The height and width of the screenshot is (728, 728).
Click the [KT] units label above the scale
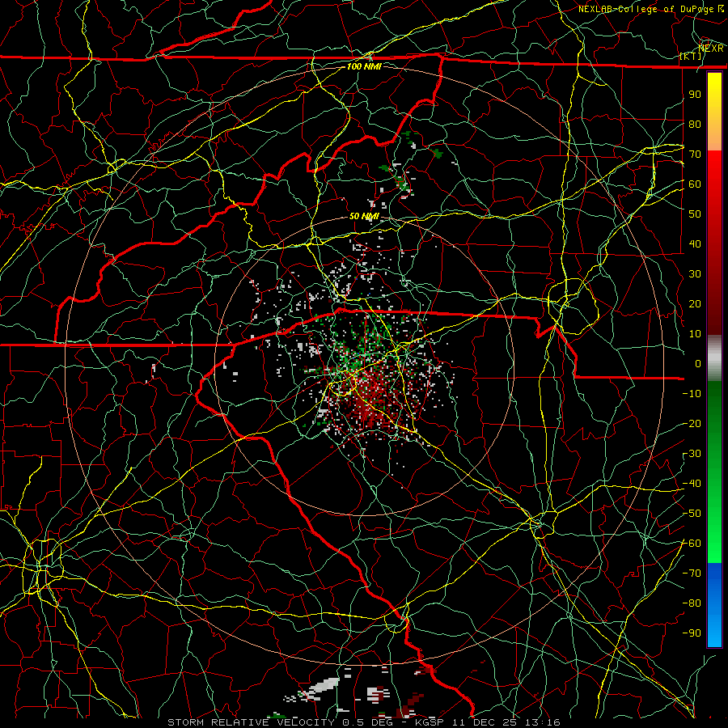click(x=691, y=56)
